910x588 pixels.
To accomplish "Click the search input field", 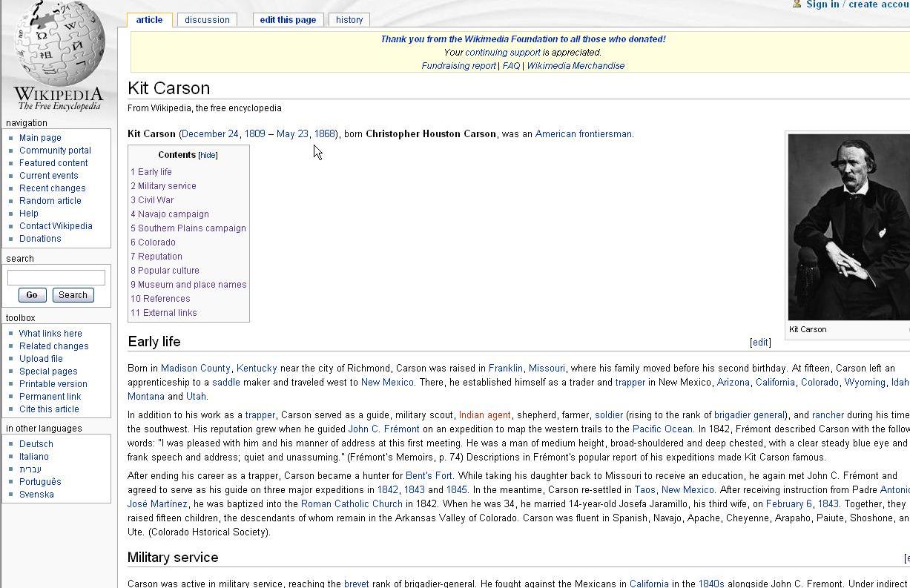I will tap(56, 277).
